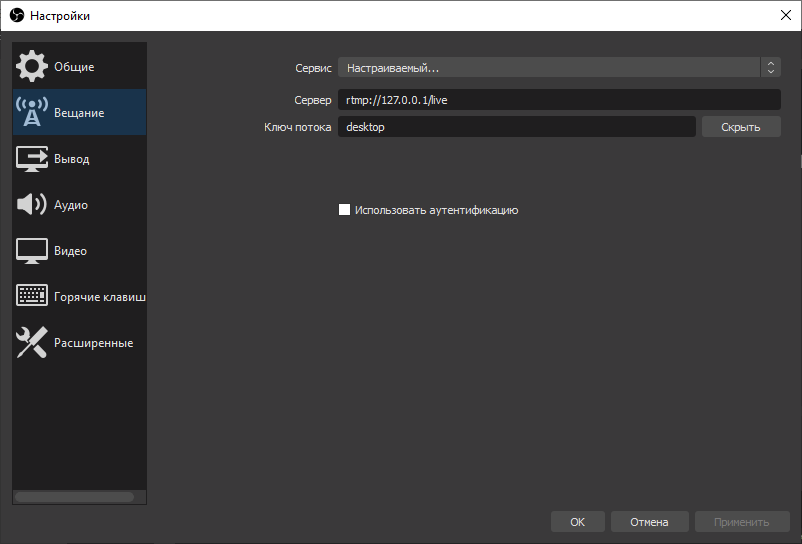This screenshot has height=544, width=802.
Task: Click the General settings gear icon
Action: pyautogui.click(x=32, y=67)
